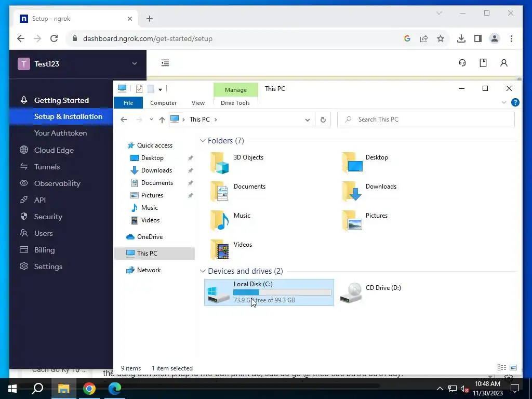This screenshot has height=399, width=532.
Task: Click the Search This PC field
Action: coord(426,119)
